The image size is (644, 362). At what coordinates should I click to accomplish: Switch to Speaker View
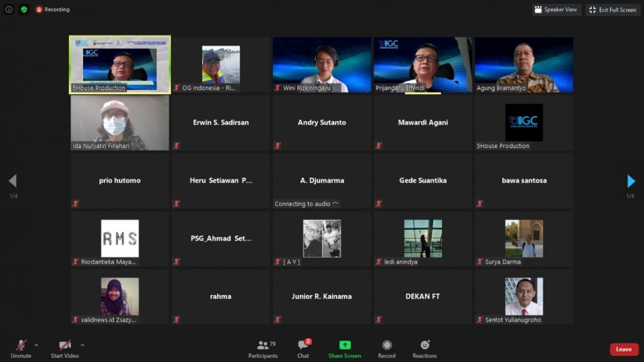pos(556,9)
